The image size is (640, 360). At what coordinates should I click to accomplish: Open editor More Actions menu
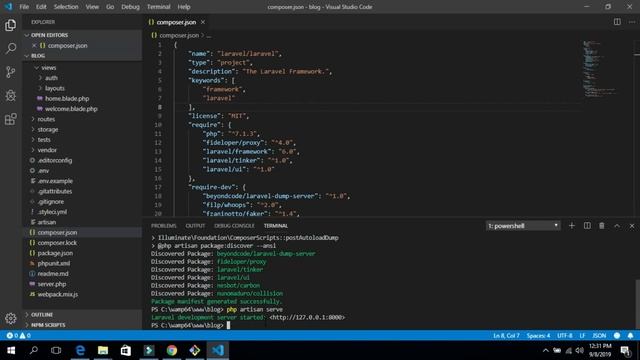632,22
